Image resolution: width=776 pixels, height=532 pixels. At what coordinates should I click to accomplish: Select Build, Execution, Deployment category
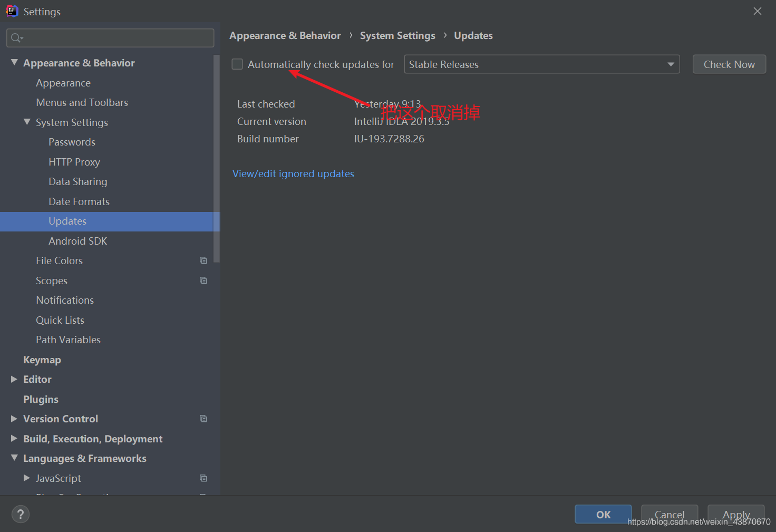93,439
